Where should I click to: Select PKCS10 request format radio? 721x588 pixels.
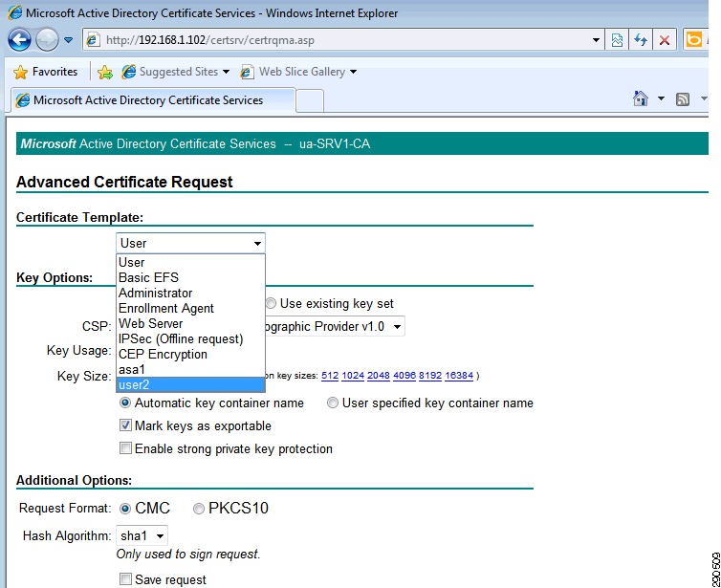tap(199, 509)
